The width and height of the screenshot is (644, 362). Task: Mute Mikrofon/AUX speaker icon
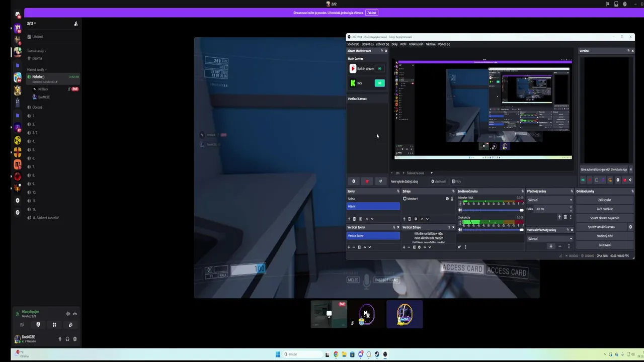point(460,210)
